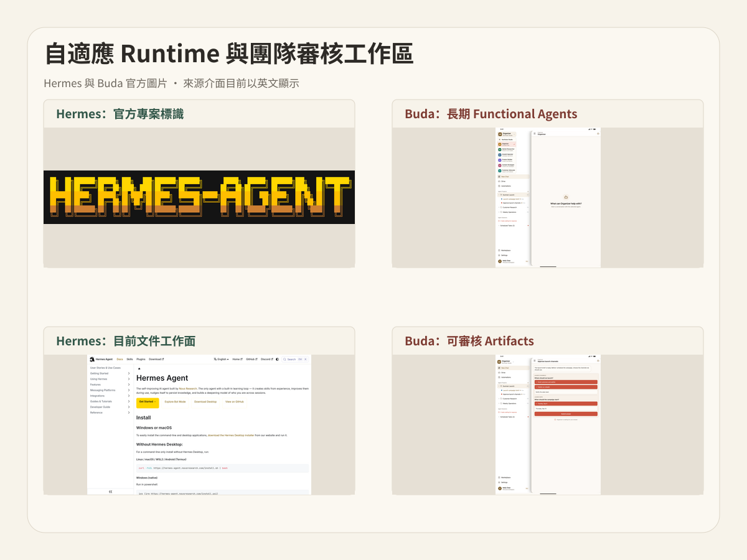Click the home breadcrumb icon above Hermes Agent title
Viewport: 747px width, 560px height.
click(x=139, y=368)
